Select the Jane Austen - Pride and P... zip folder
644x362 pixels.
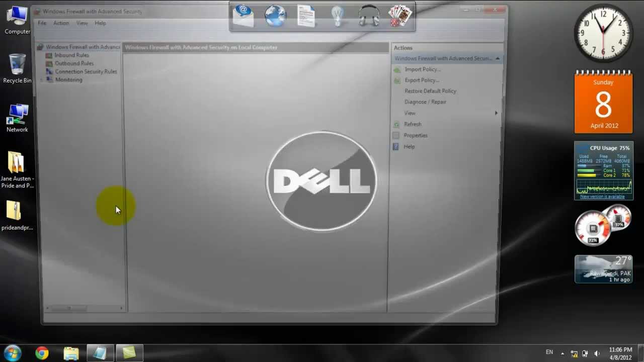(x=17, y=170)
